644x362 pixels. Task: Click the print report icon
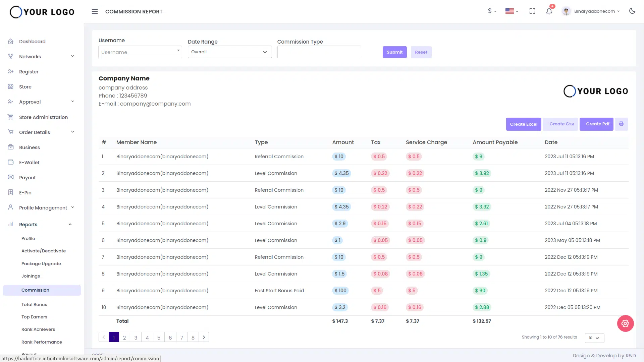click(621, 124)
